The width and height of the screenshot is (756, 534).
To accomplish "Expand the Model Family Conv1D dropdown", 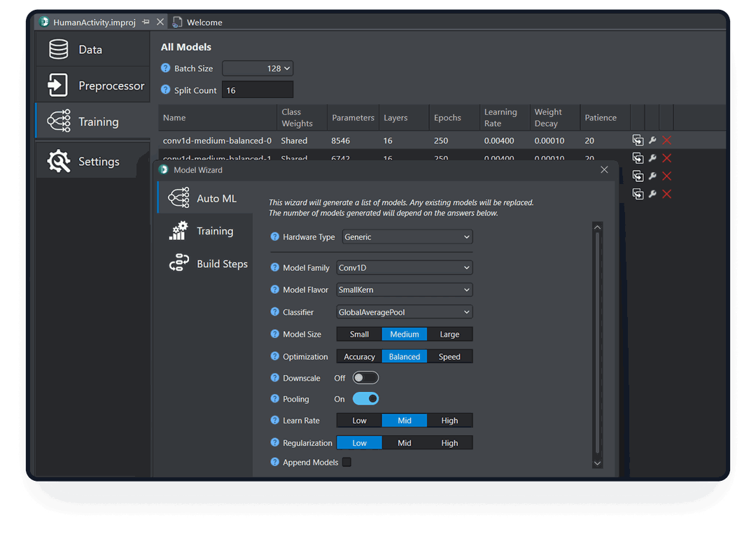I will 404,268.
